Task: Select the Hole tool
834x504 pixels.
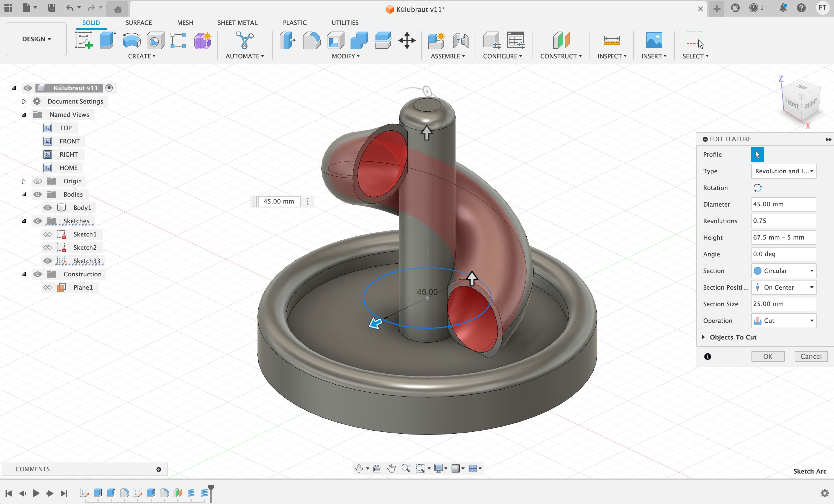Action: click(155, 40)
